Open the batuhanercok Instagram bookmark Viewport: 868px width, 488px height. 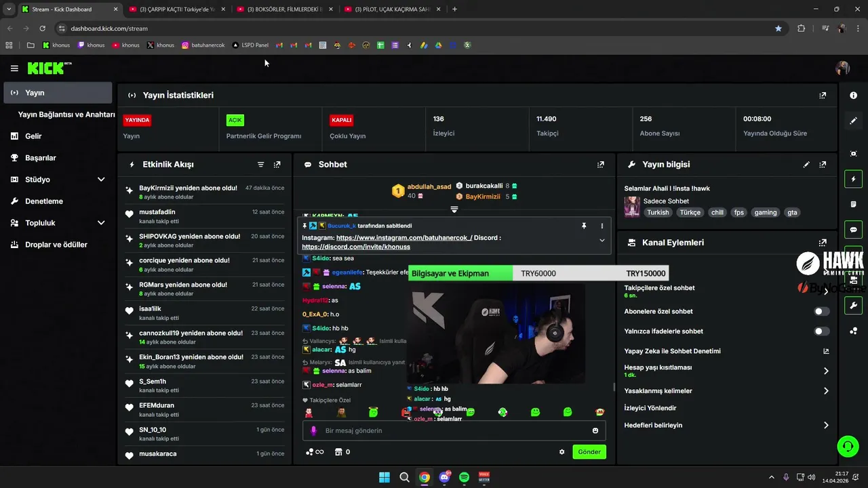203,45
